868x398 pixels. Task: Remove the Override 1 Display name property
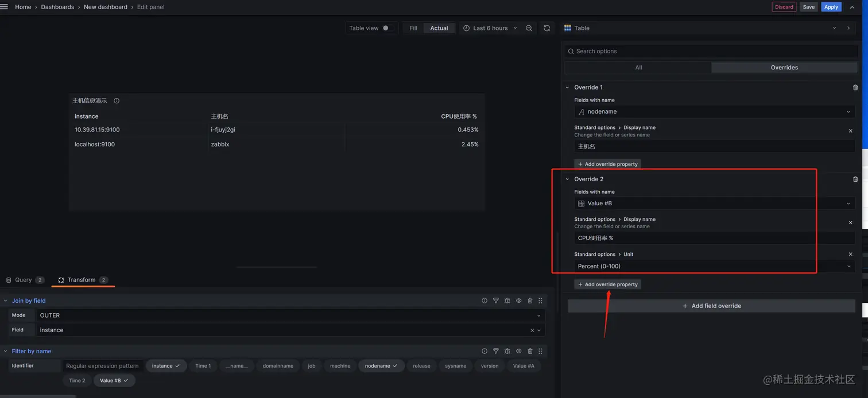pos(851,131)
